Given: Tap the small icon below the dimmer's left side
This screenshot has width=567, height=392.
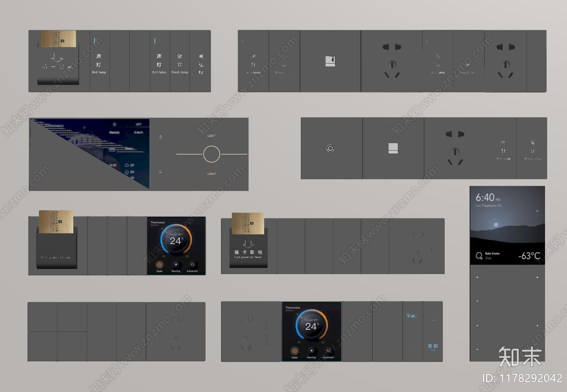Looking at the screenshot, I should [x=160, y=172].
